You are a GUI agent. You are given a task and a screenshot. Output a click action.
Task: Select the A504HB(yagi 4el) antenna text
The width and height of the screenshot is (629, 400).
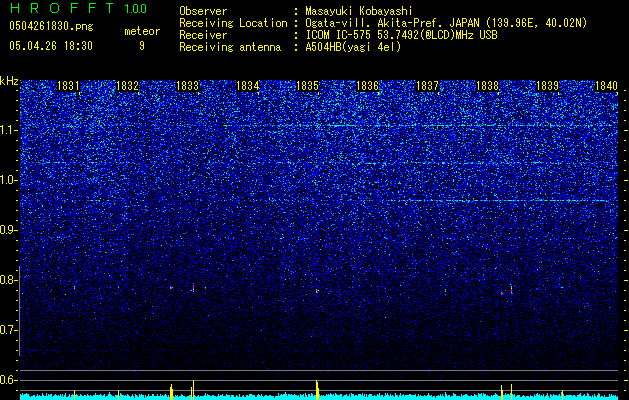353,47
